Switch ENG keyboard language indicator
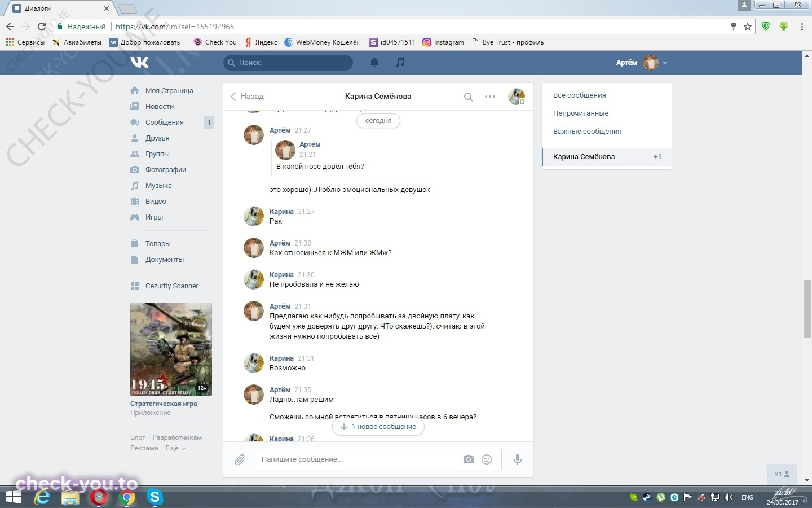Viewport: 812px width, 508px height. point(747,497)
